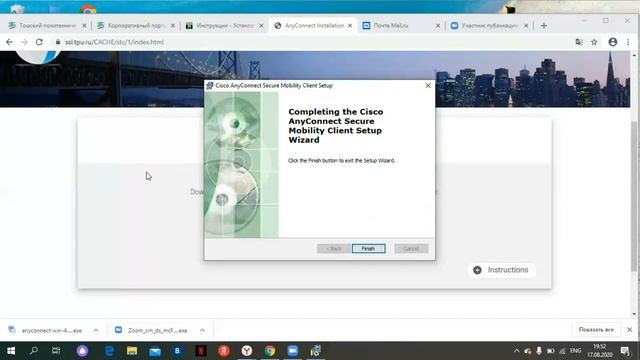Click the address bar URL field
Viewport: 640px width, 360px height.
(x=312, y=42)
